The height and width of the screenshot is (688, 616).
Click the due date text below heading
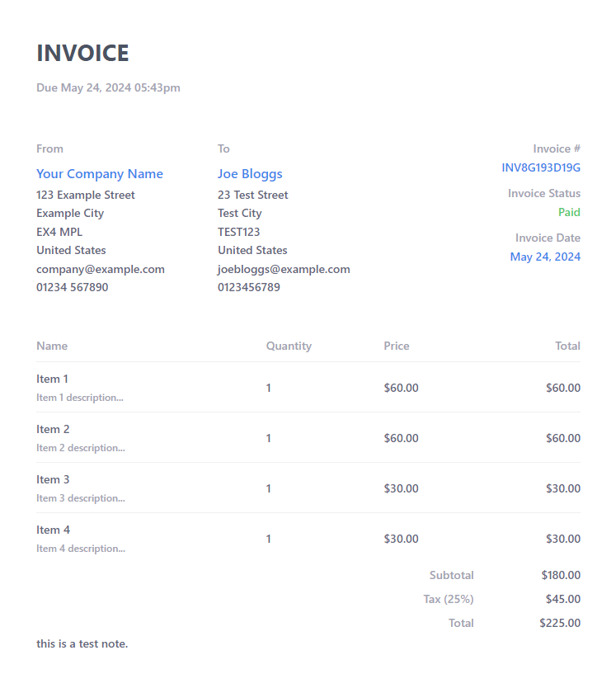point(108,87)
